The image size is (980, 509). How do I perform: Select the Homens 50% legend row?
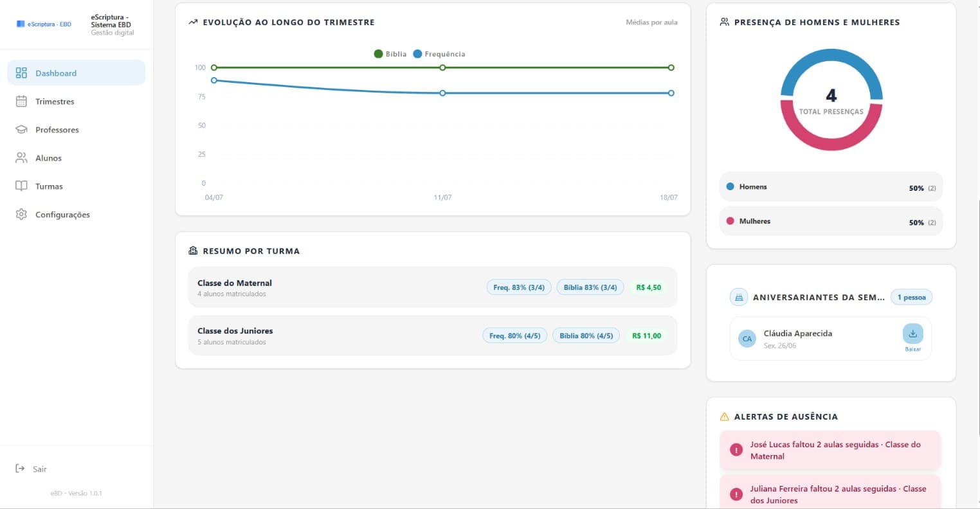coord(831,187)
